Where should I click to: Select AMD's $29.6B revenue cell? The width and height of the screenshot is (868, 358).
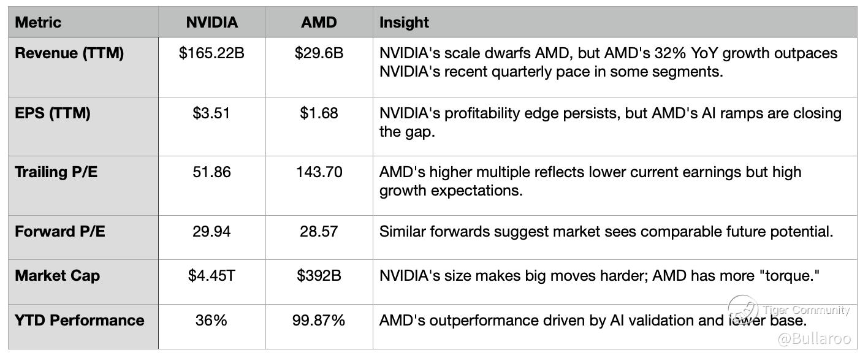319,53
